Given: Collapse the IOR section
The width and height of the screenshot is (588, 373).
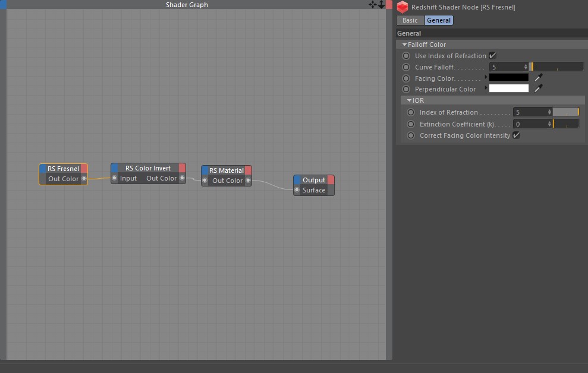Looking at the screenshot, I should click(x=410, y=100).
